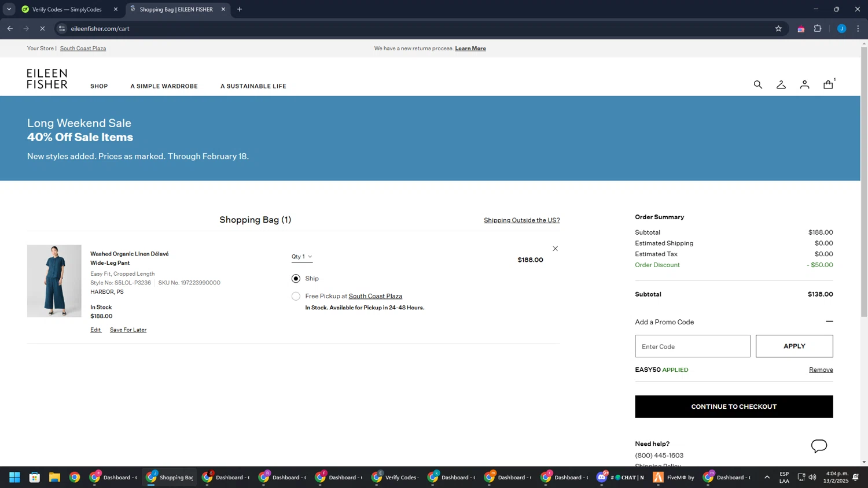The width and height of the screenshot is (868, 488).
Task: Change store via South Coast Plaza header link
Action: (x=83, y=49)
